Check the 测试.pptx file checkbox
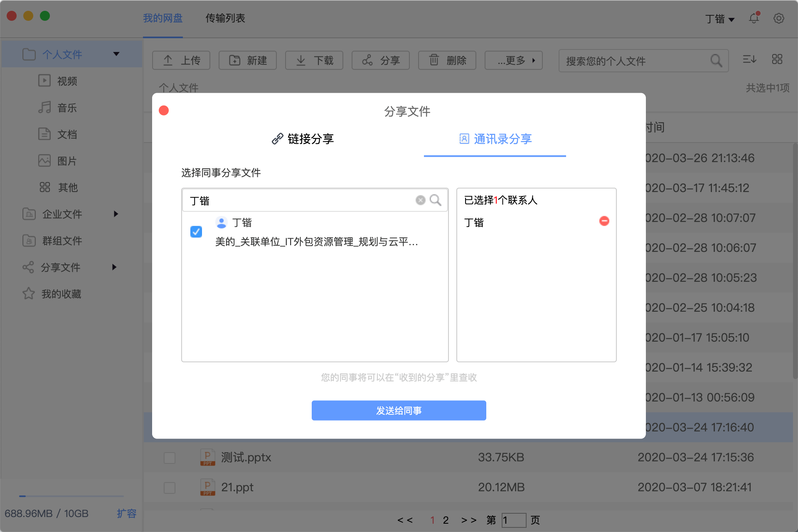The image size is (798, 532). pyautogui.click(x=170, y=458)
